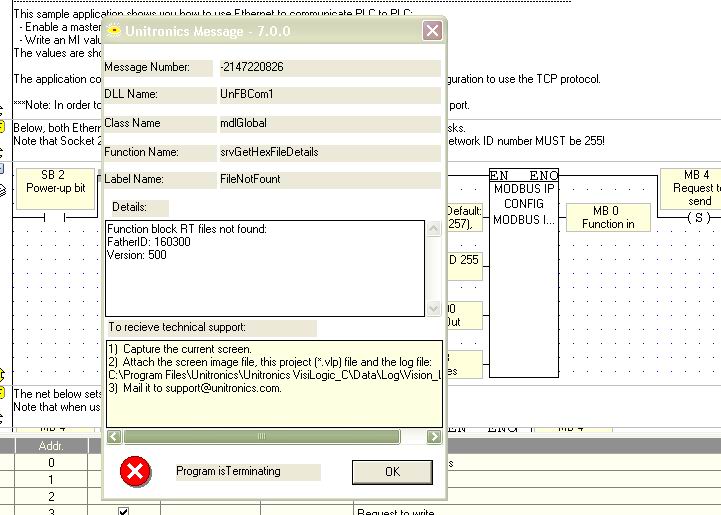This screenshot has height=515, width=721.
Task: Click the log file path line
Action: (x=274, y=375)
